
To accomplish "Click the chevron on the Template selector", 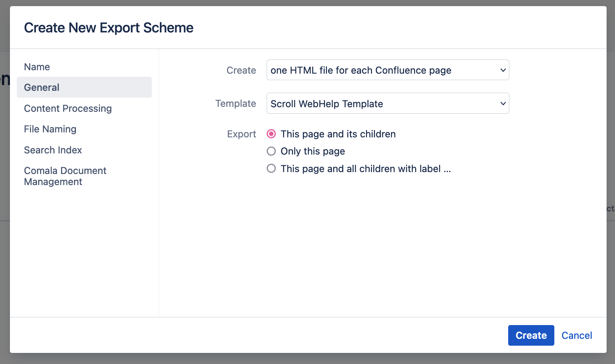I will [502, 103].
